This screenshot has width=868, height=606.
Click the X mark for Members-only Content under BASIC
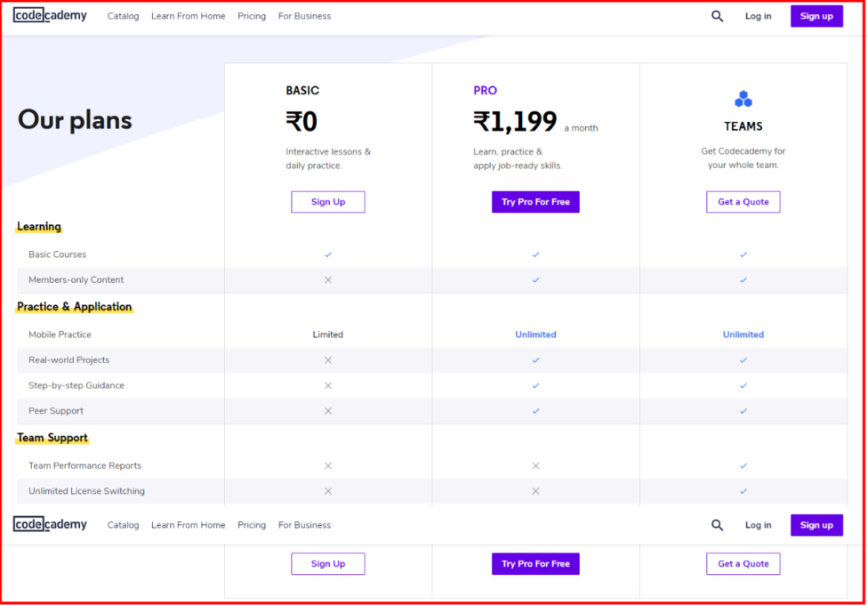[x=328, y=279]
